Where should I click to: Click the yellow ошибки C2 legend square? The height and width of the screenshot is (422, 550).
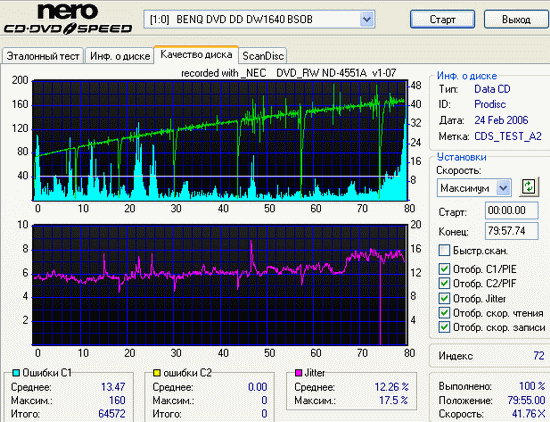click(x=157, y=373)
